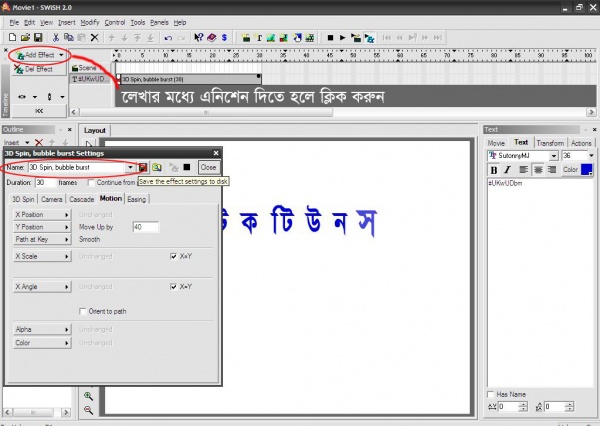Click the New movie icon
This screenshot has width=600, height=426.
coord(12,38)
